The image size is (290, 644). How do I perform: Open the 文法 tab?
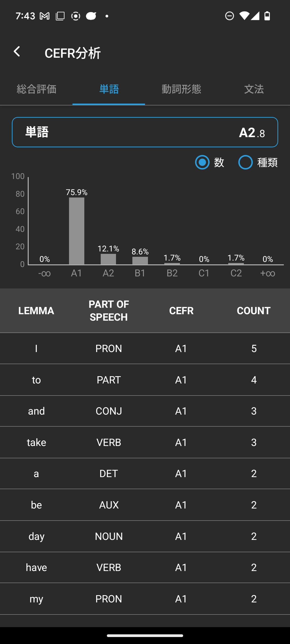pos(254,89)
